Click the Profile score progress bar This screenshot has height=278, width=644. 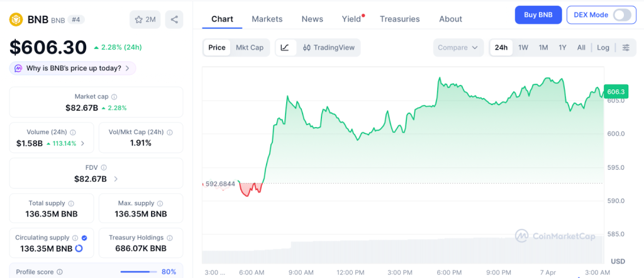[x=138, y=272]
